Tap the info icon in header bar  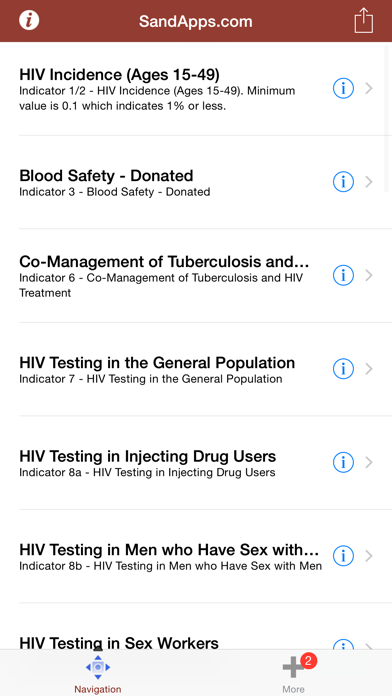click(x=29, y=20)
